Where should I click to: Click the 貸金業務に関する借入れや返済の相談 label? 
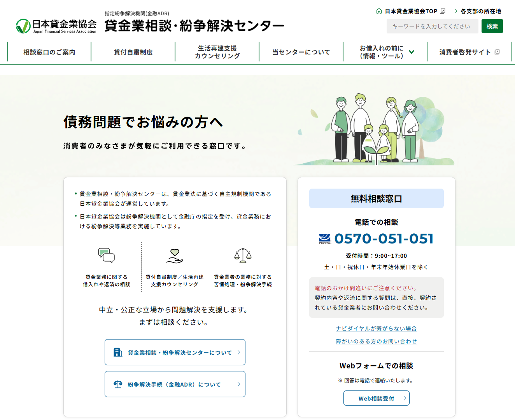107,281
